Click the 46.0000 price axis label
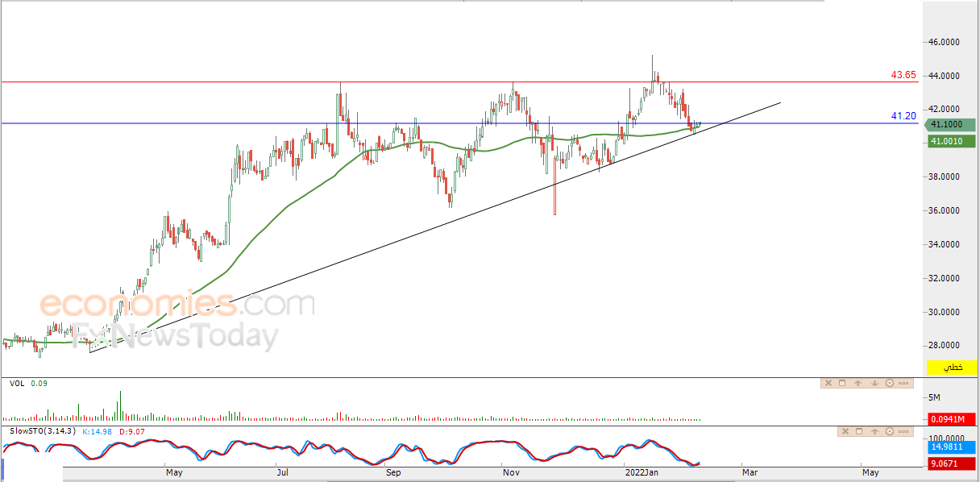Screen dimensions: 980x482 [x=943, y=42]
